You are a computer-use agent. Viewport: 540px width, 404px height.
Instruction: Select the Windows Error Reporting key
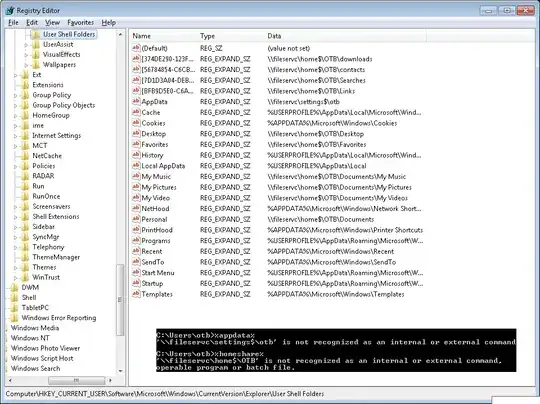[x=59, y=318]
